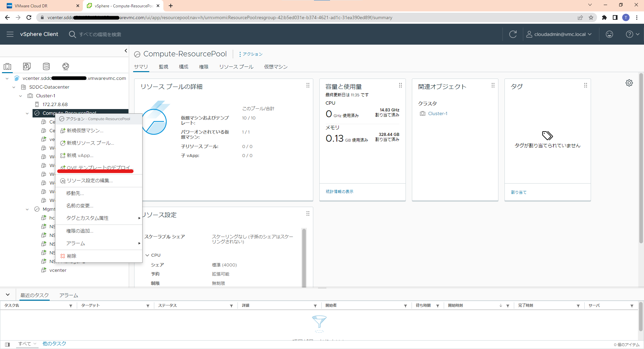Share this page from the address bar
Screen dimensions: 644x349
[x=580, y=17]
